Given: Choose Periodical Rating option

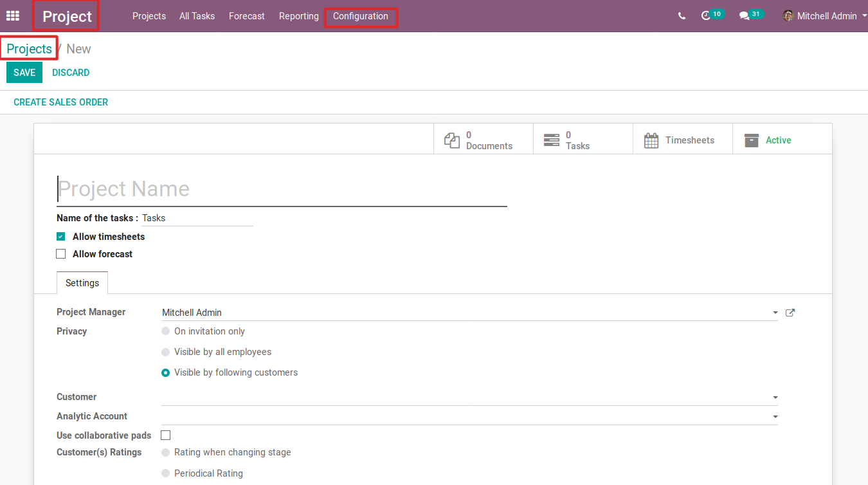Looking at the screenshot, I should tap(166, 473).
